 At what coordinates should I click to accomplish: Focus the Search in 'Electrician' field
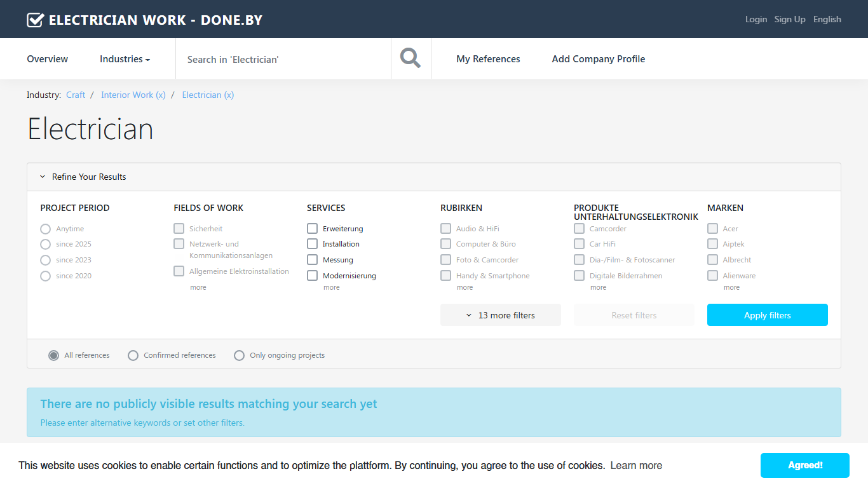pyautogui.click(x=283, y=59)
